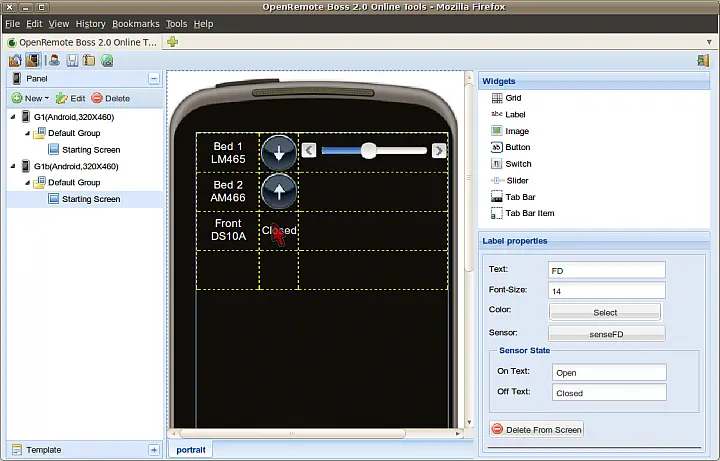
Task: Click the Bed 1 down arrow button
Action: click(279, 153)
